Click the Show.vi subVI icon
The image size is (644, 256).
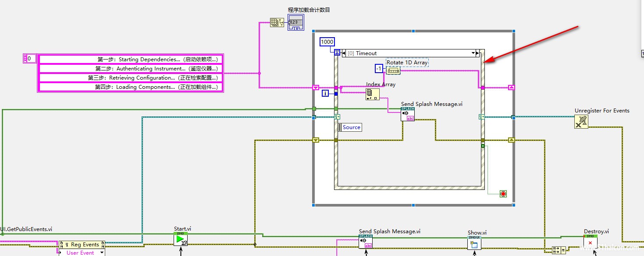pyautogui.click(x=474, y=243)
